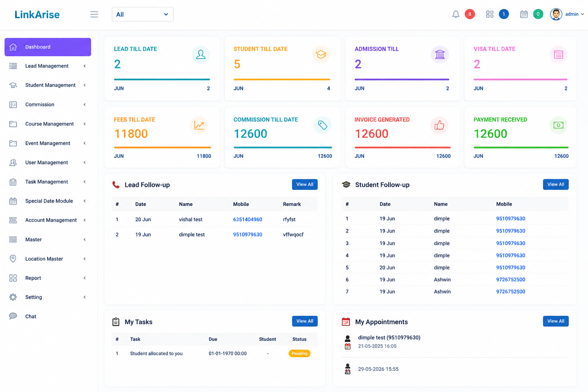Viewport: 588px width, 392px height.
Task: Click the Lead Till Date progress bar
Action: point(162,79)
